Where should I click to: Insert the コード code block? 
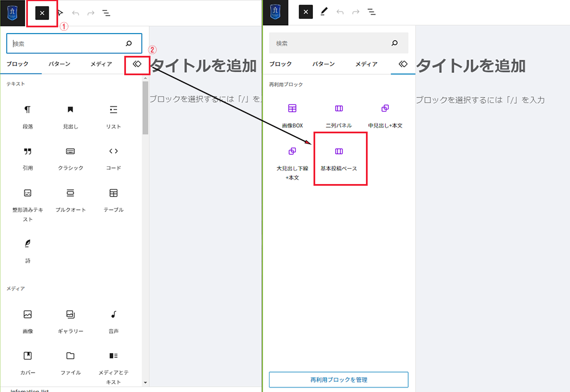113,158
